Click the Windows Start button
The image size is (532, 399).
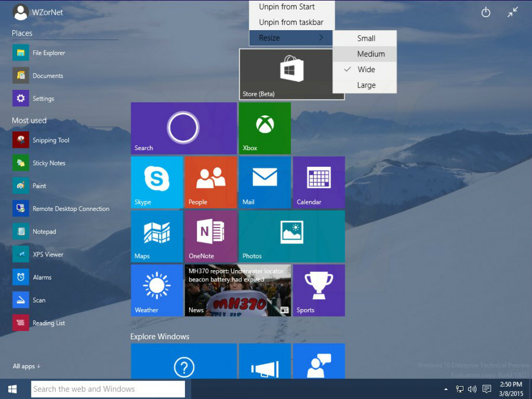(x=12, y=389)
